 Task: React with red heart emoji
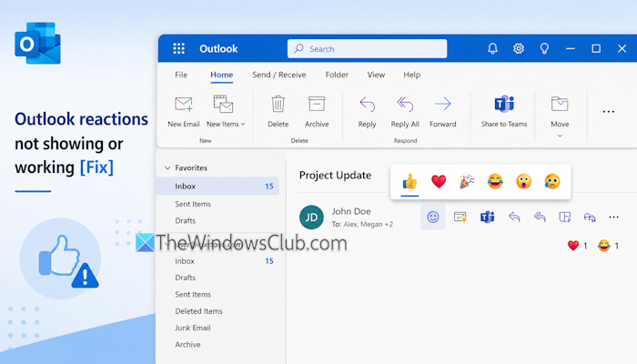(x=439, y=181)
